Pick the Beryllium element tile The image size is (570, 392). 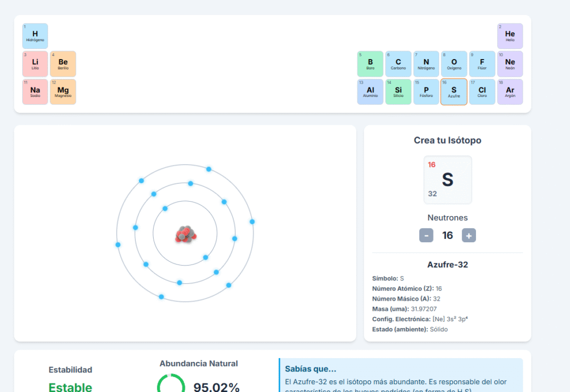pyautogui.click(x=63, y=64)
